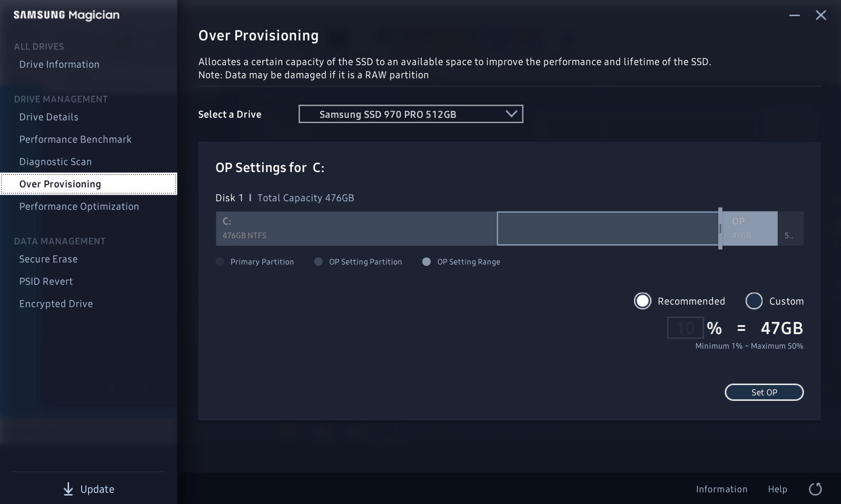Screen dimensions: 841x504
Task: Open Performance Optimization page
Action: coord(79,207)
